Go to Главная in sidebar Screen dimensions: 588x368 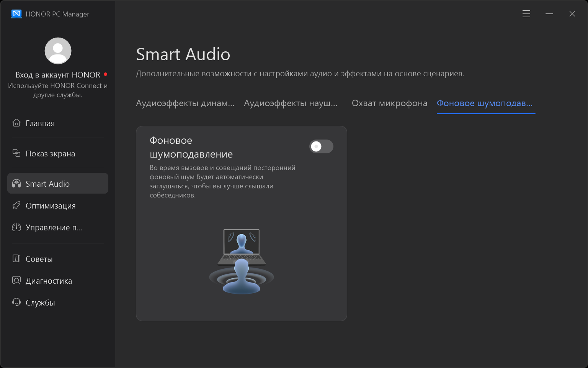coord(58,123)
